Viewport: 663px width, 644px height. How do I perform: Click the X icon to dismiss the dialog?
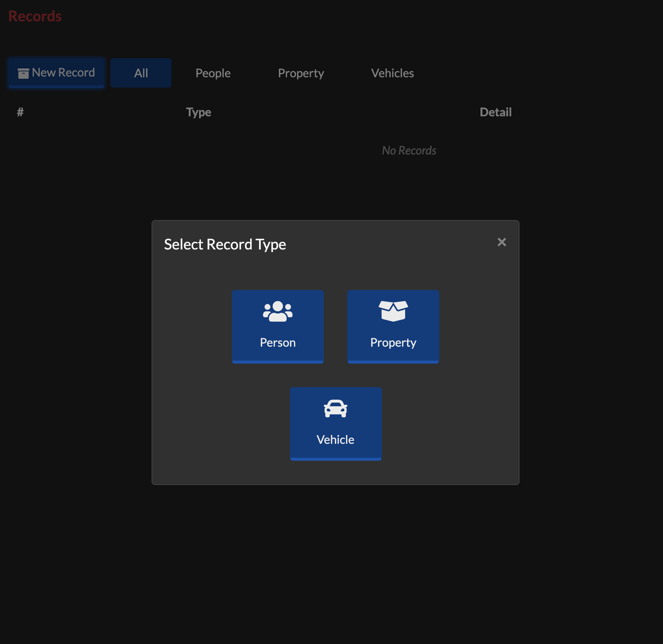[502, 242]
